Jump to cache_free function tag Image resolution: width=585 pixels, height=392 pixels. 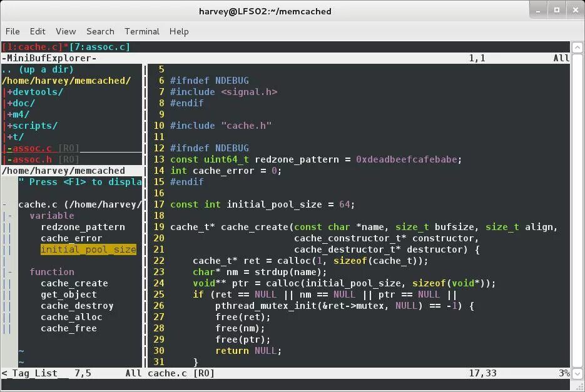coord(69,328)
